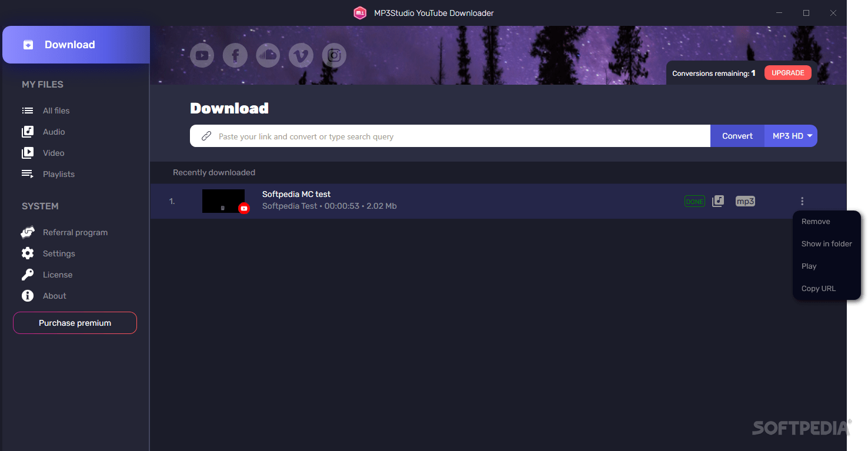Open the About section
This screenshot has height=451, width=868.
54,295
